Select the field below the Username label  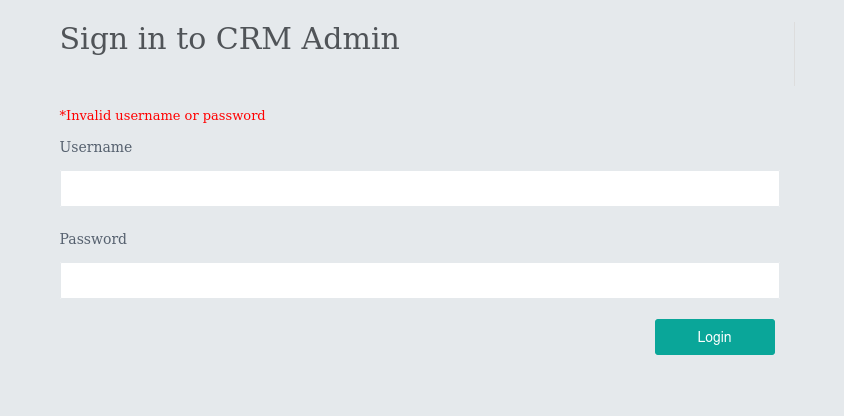coord(419,188)
